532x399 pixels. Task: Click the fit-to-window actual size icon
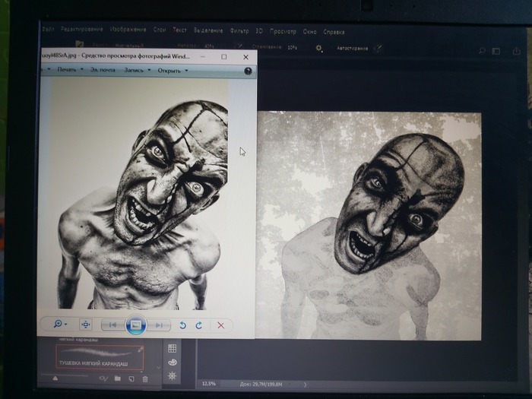(x=85, y=325)
